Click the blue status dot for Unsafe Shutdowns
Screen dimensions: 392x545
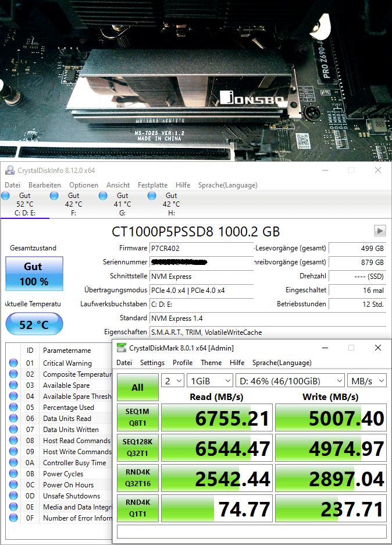[13, 496]
